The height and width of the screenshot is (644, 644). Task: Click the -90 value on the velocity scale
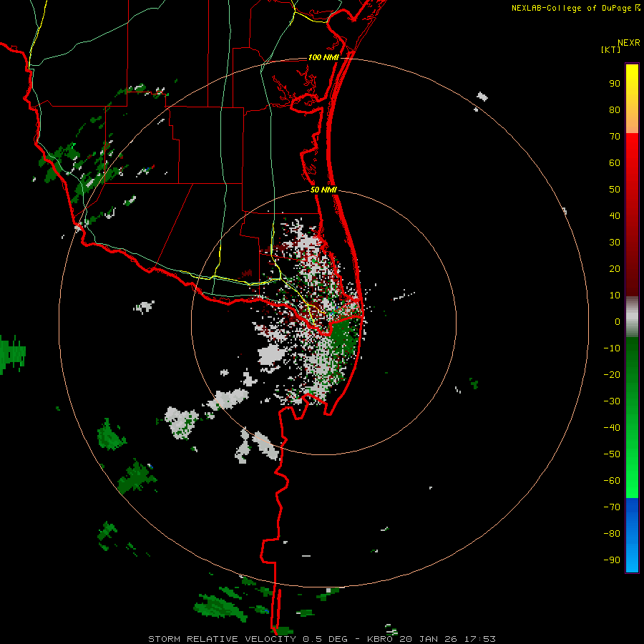tap(612, 560)
